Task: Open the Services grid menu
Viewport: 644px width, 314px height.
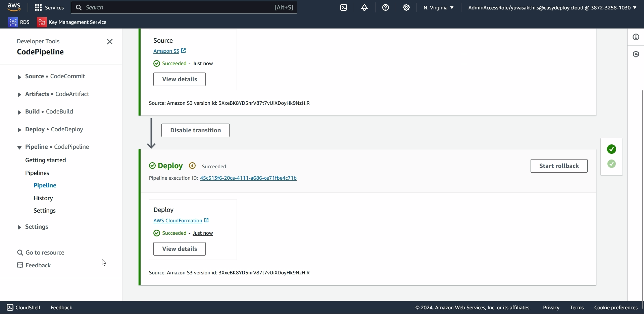Action: [x=49, y=7]
